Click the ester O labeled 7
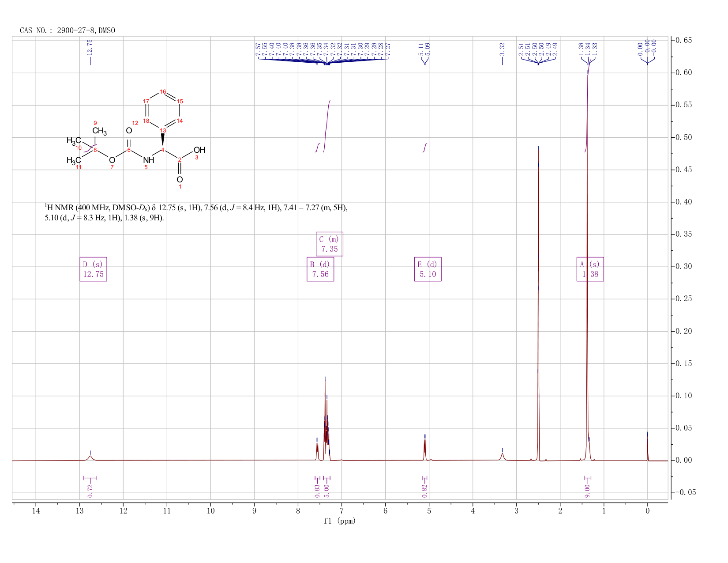The width and height of the screenshot is (728, 563). pos(112,160)
